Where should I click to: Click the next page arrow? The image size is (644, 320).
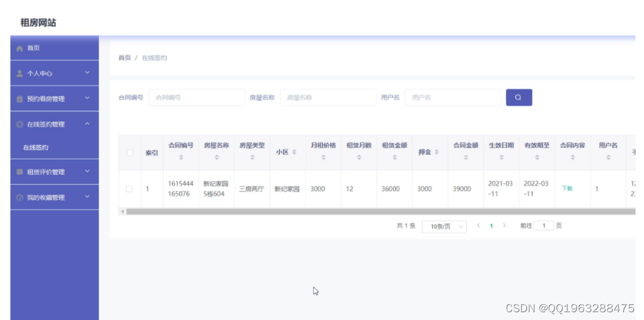click(504, 226)
